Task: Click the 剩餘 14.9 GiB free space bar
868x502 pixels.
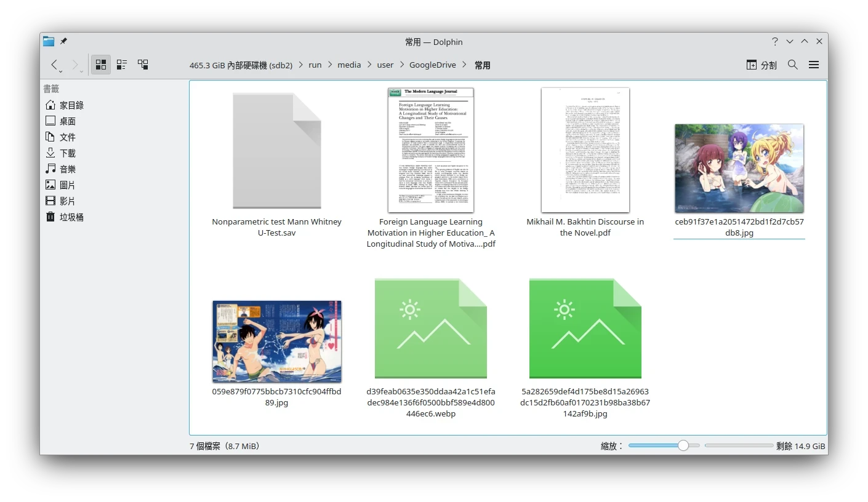Action: 739,445
